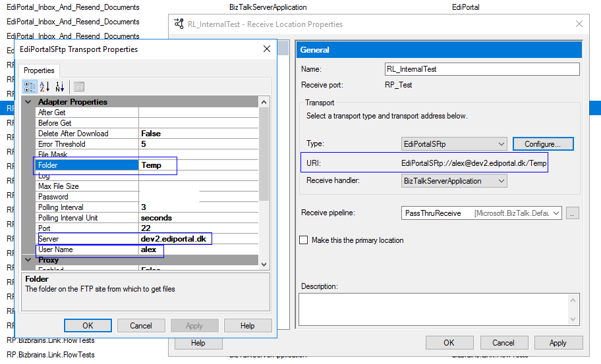Click the property grid scroll-down arrow

coord(264,263)
